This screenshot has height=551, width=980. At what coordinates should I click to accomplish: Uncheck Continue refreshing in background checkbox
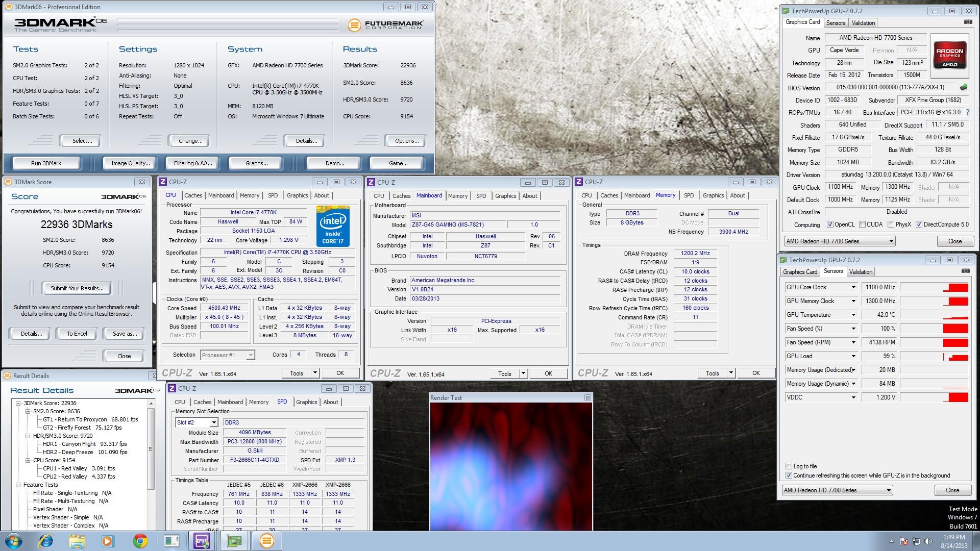pyautogui.click(x=789, y=475)
